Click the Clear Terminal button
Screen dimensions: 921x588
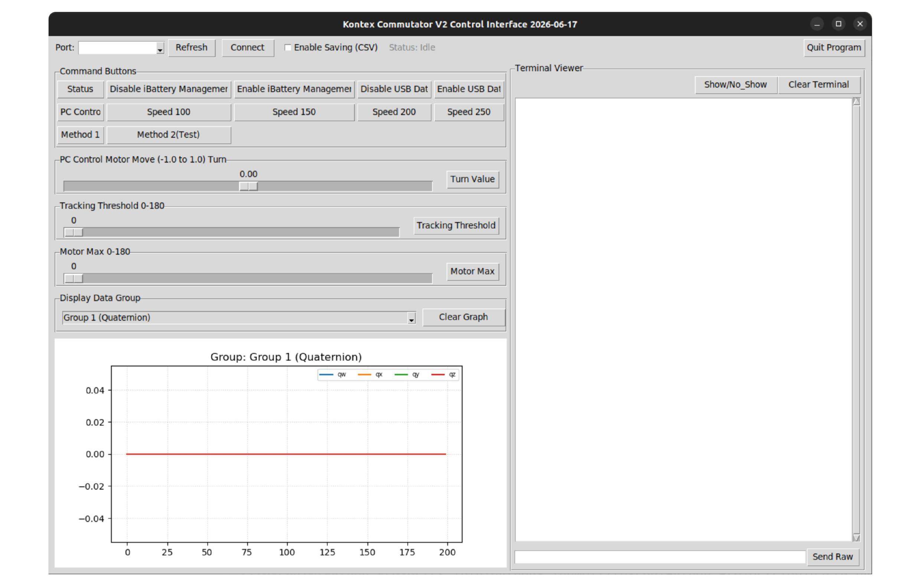point(819,85)
